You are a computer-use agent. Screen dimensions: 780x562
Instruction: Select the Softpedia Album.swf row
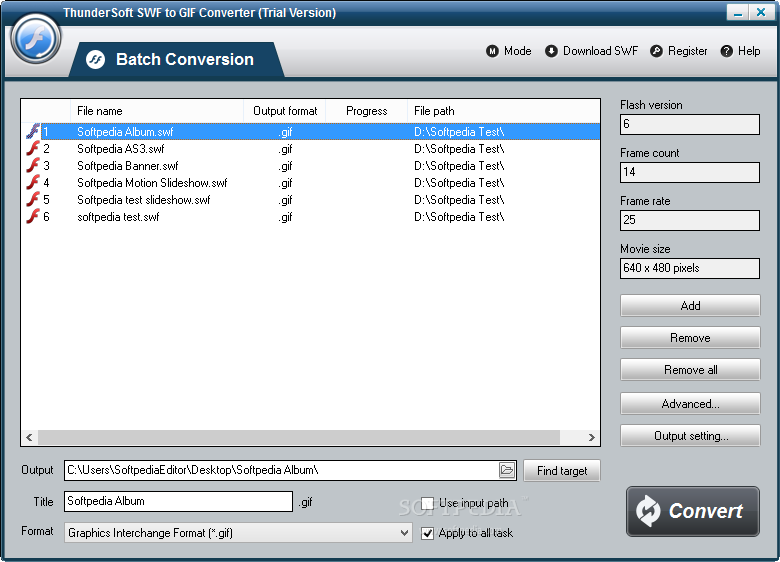point(311,132)
